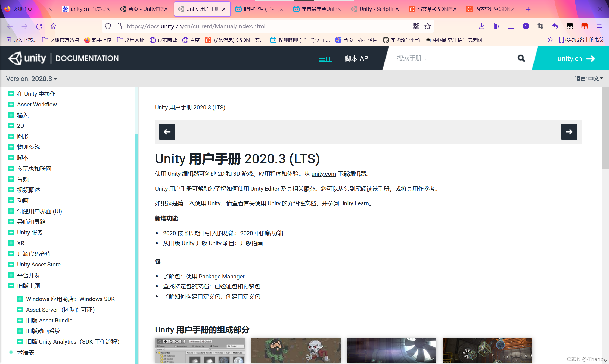Go to previous manual page arrow
This screenshot has width=609, height=364.
point(167,132)
